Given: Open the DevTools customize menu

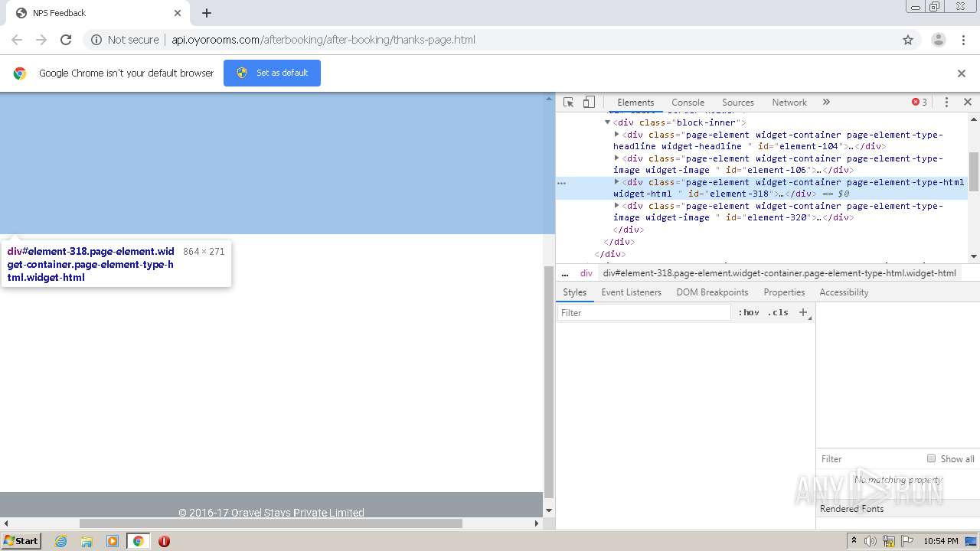Looking at the screenshot, I should click(x=946, y=103).
